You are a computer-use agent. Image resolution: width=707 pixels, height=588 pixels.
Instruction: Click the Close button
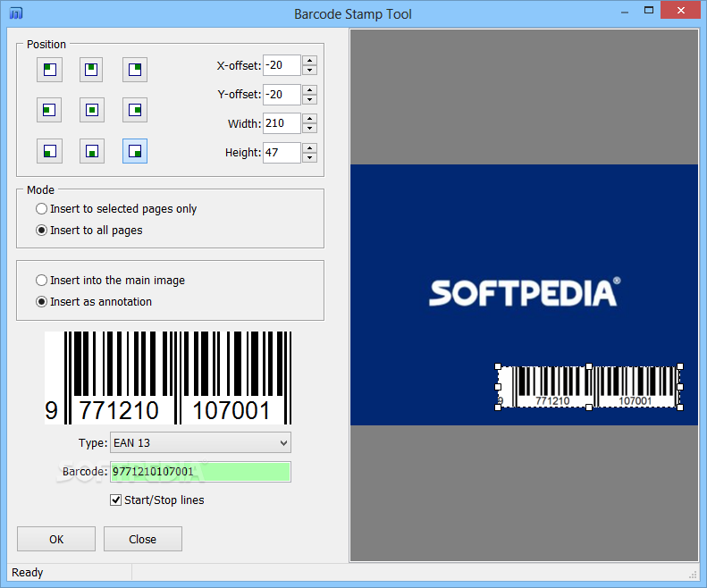[x=142, y=540]
